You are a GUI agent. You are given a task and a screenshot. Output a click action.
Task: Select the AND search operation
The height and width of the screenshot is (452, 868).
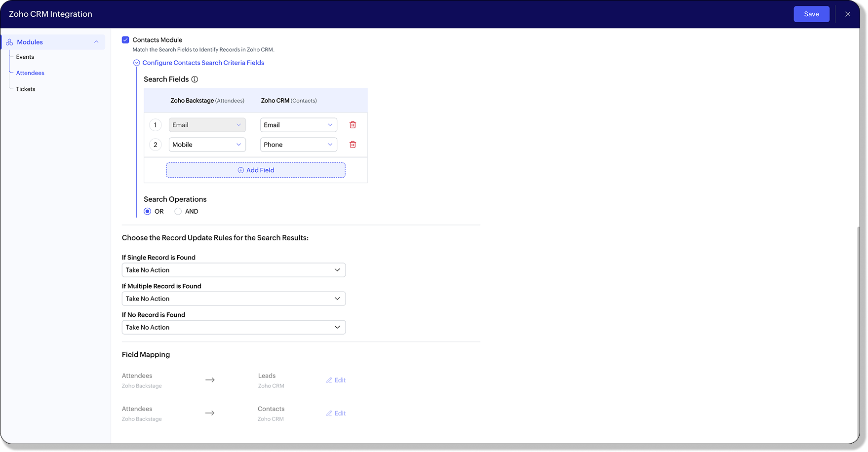[x=178, y=211]
